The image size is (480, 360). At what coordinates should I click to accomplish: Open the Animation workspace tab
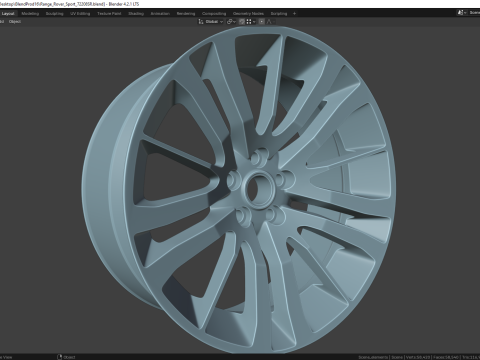[x=160, y=14]
